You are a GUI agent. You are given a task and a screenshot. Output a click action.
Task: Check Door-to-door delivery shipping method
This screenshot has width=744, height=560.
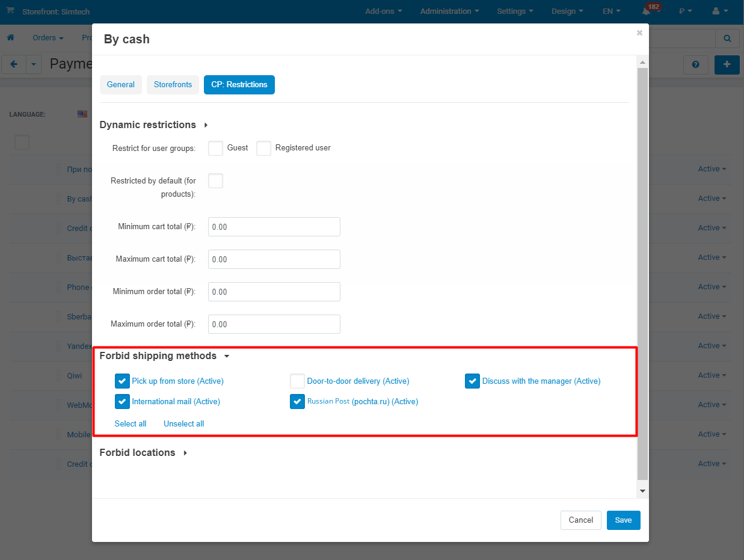(297, 381)
